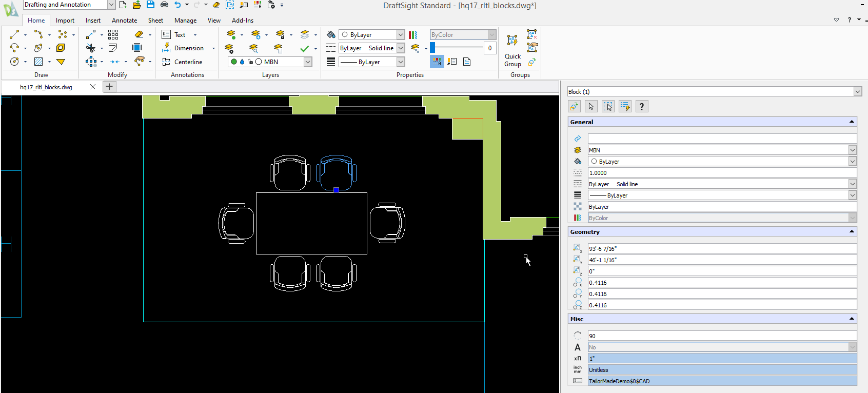The width and height of the screenshot is (868, 393).
Task: Select the Hatch tool in Draw
Action: pos(38,62)
